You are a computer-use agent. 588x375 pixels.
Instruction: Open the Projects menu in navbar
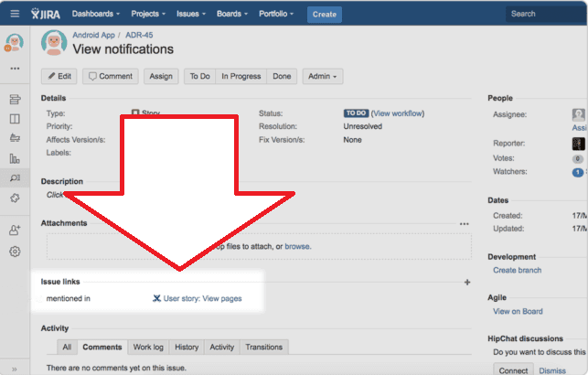coord(148,15)
